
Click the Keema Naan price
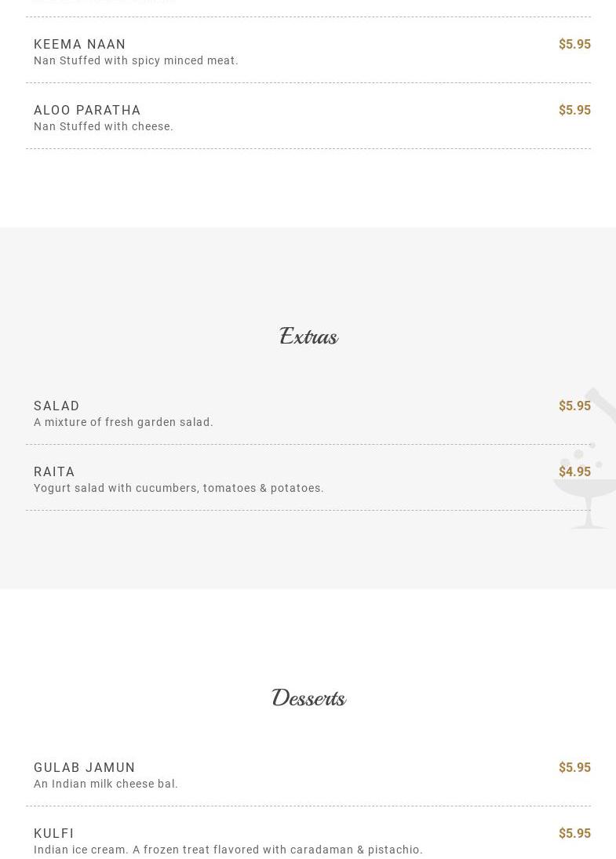(x=574, y=45)
